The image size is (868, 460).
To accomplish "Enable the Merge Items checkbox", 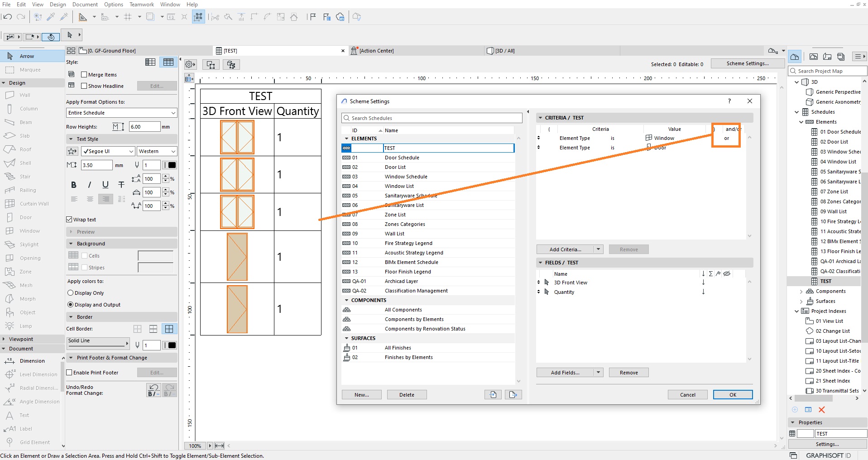I will click(84, 75).
